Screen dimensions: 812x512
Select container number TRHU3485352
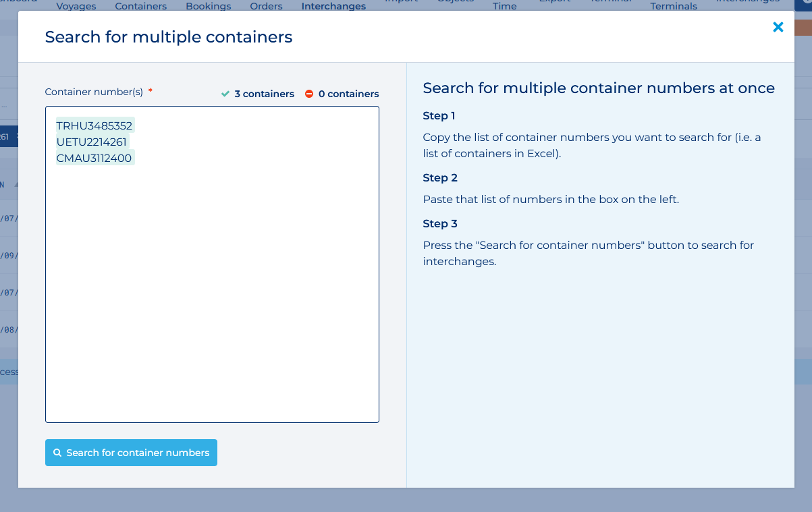pos(94,125)
